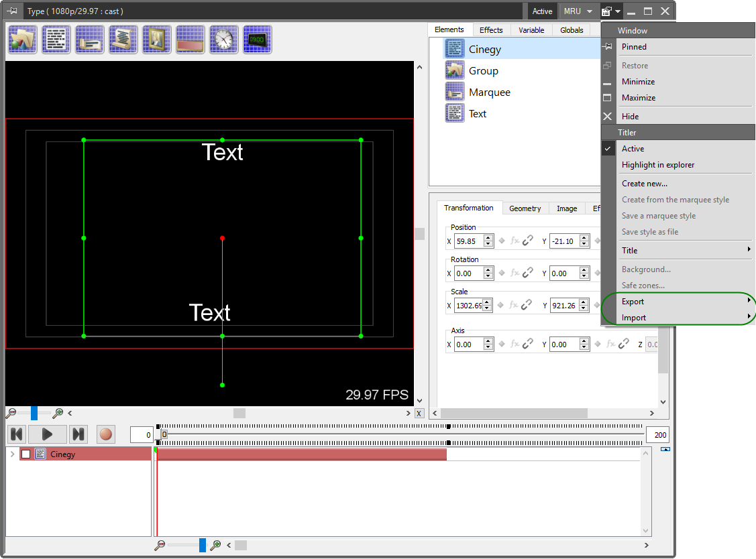Screen dimensions: 756x559
Task: Open the Geometry properties tab
Action: pyautogui.click(x=525, y=208)
